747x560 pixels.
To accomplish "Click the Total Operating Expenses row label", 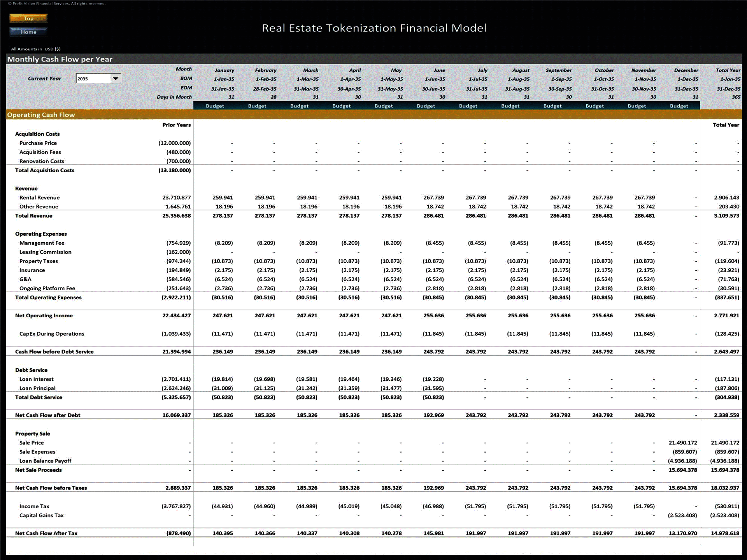I will click(48, 297).
